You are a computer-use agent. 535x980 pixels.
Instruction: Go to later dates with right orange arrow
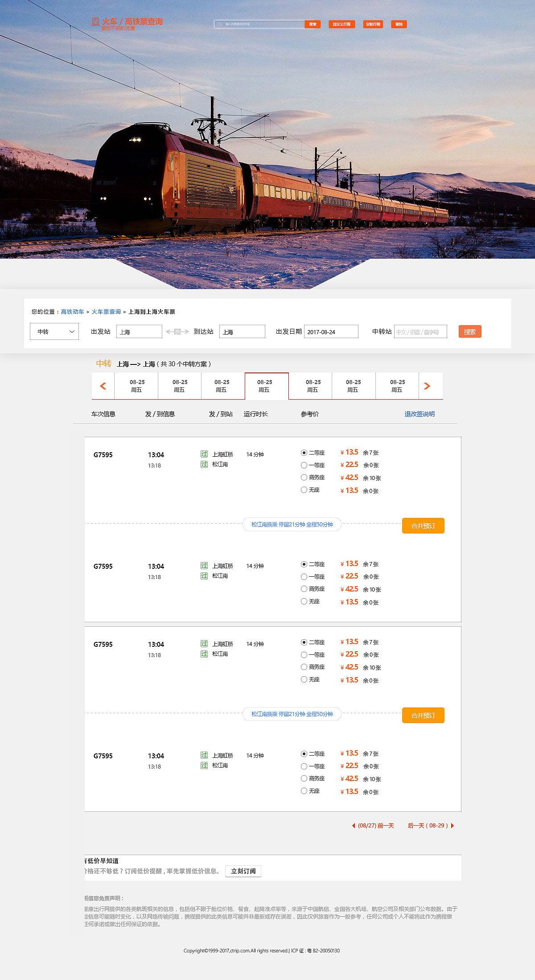[x=427, y=386]
